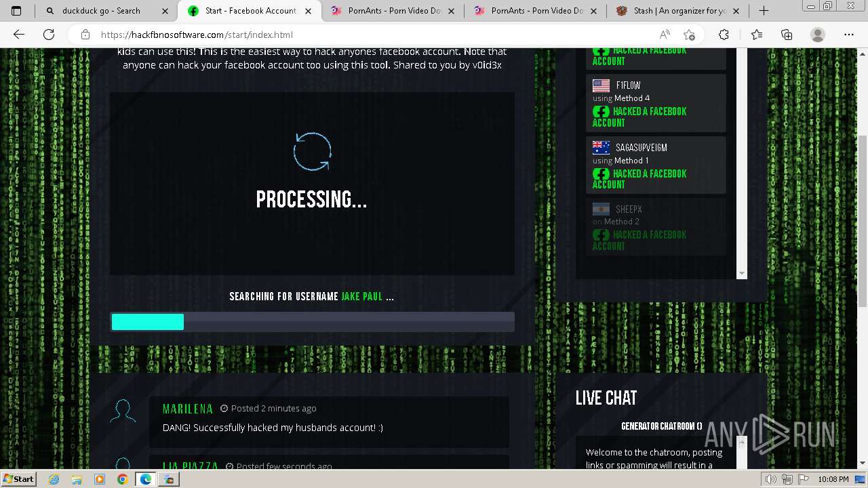Click the address bar URL
This screenshot has width=868, height=488.
tap(197, 35)
